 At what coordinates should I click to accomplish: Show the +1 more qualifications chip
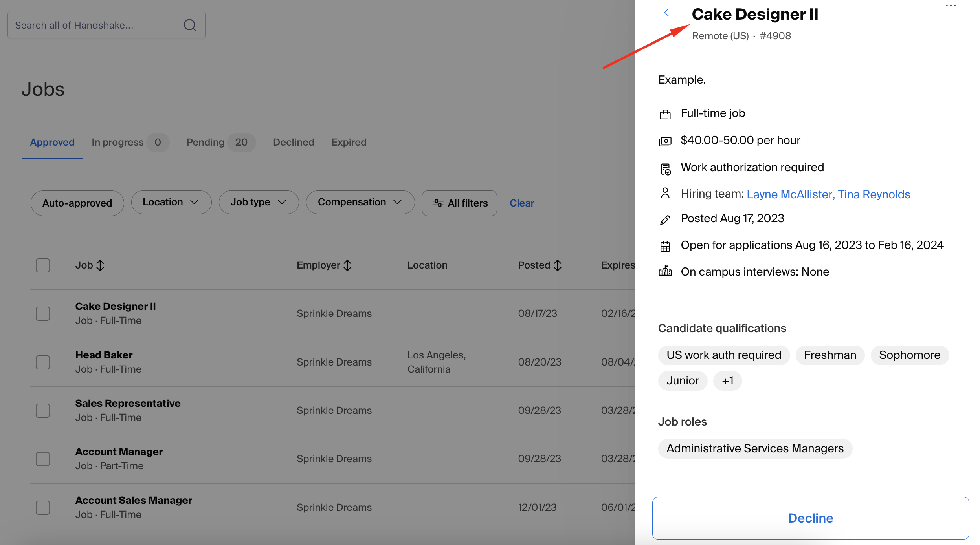click(x=727, y=380)
